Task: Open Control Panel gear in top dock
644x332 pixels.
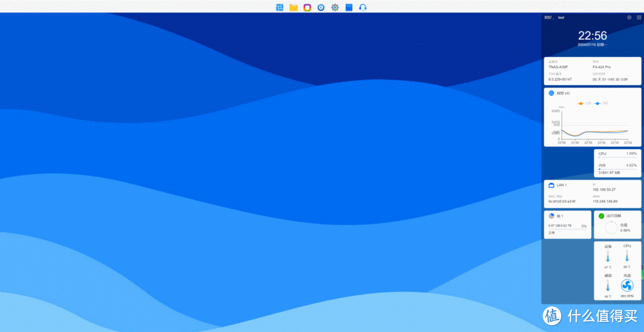Action: tap(335, 7)
